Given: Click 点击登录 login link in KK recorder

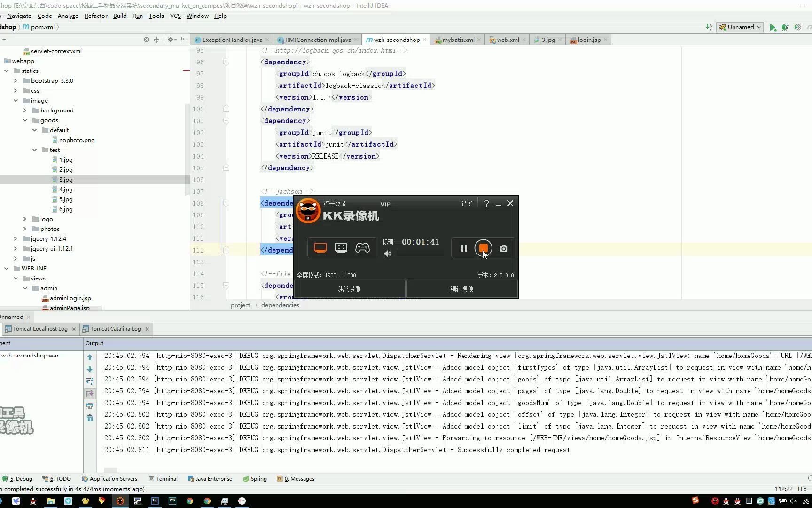Looking at the screenshot, I should (x=335, y=204).
